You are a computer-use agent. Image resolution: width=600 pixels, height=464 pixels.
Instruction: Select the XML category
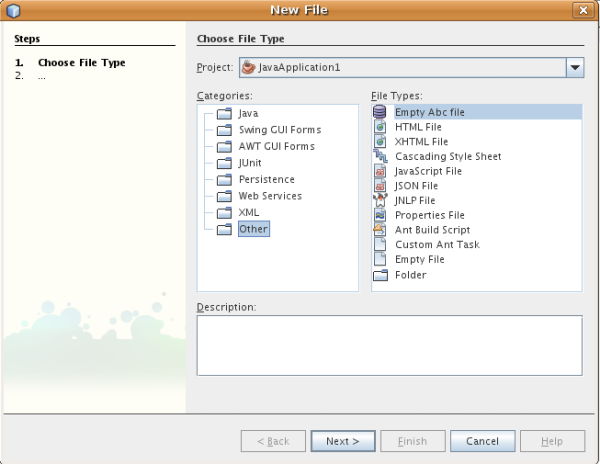click(249, 212)
